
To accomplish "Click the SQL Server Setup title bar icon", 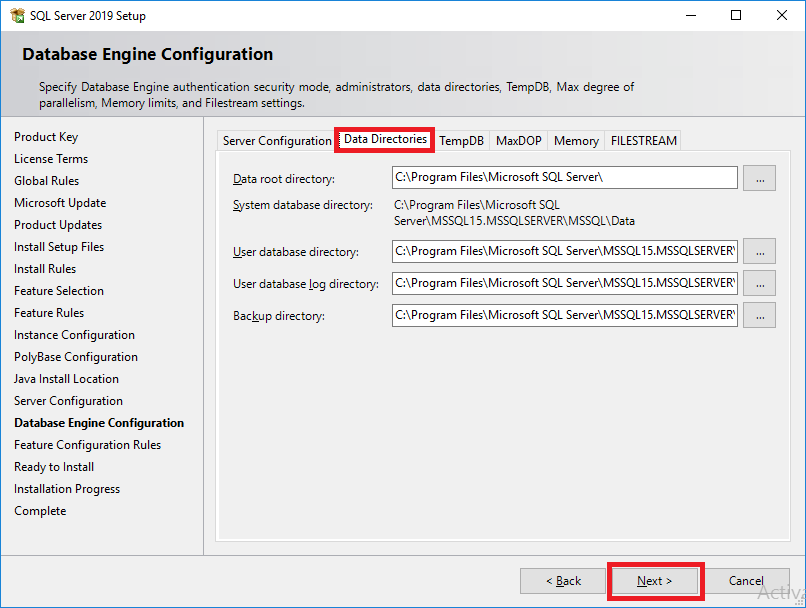I will pos(17,15).
